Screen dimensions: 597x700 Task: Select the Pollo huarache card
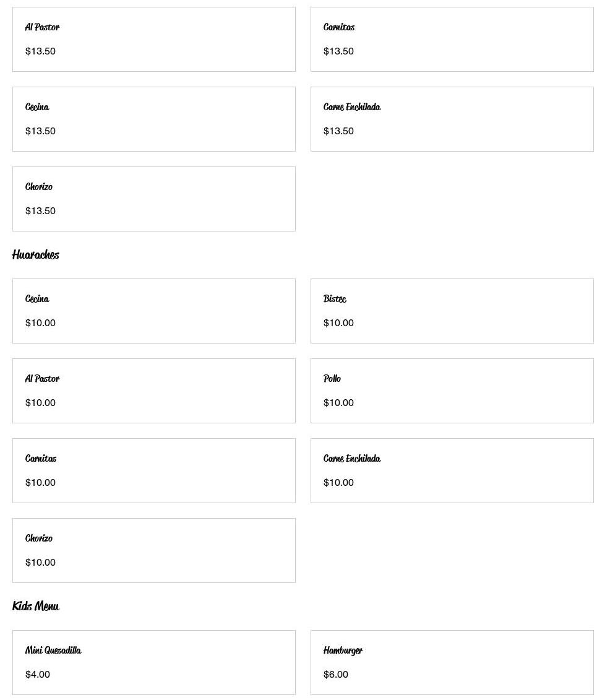452,391
